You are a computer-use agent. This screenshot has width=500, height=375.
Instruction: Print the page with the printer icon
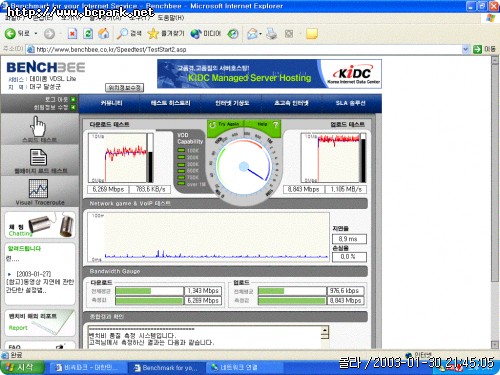tap(272, 33)
